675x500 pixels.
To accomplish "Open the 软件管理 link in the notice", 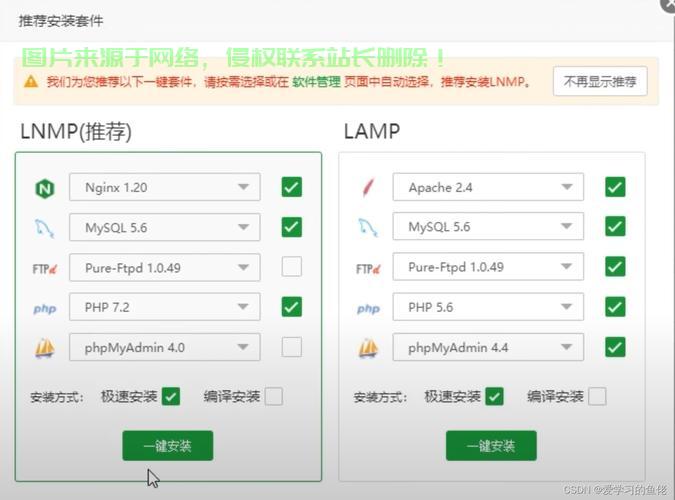I will [x=316, y=82].
